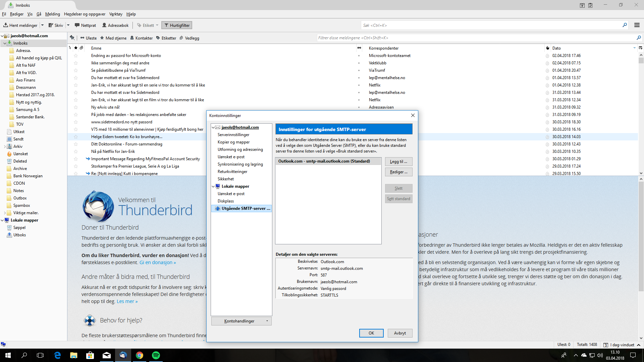
Task: Star the Ny eAvis ute nå! message
Action: [76, 107]
